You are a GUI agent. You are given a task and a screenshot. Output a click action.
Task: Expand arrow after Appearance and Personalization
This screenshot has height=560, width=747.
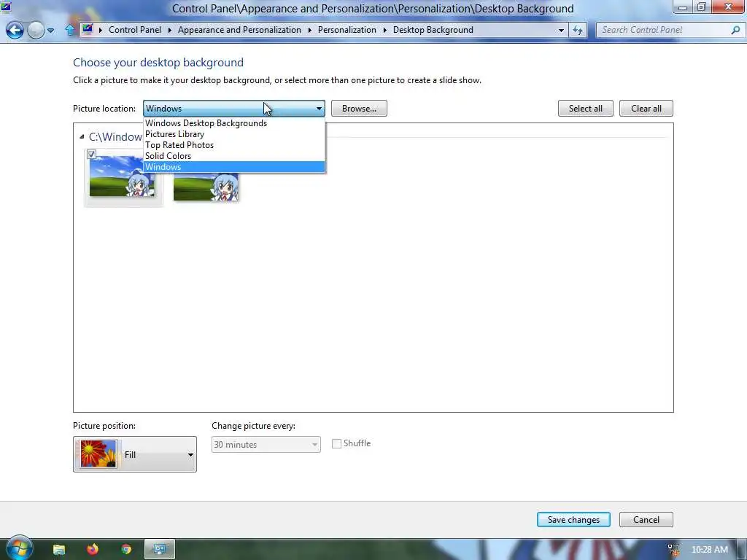point(309,30)
